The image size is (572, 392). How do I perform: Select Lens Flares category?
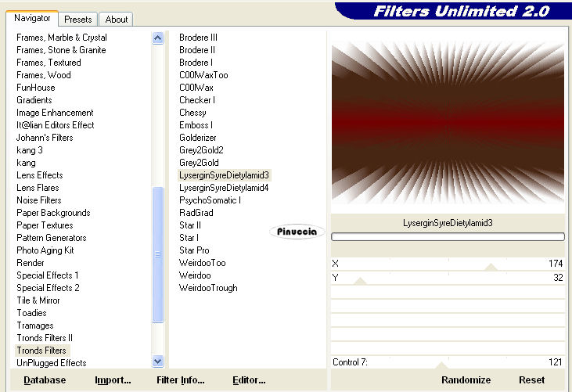38,188
